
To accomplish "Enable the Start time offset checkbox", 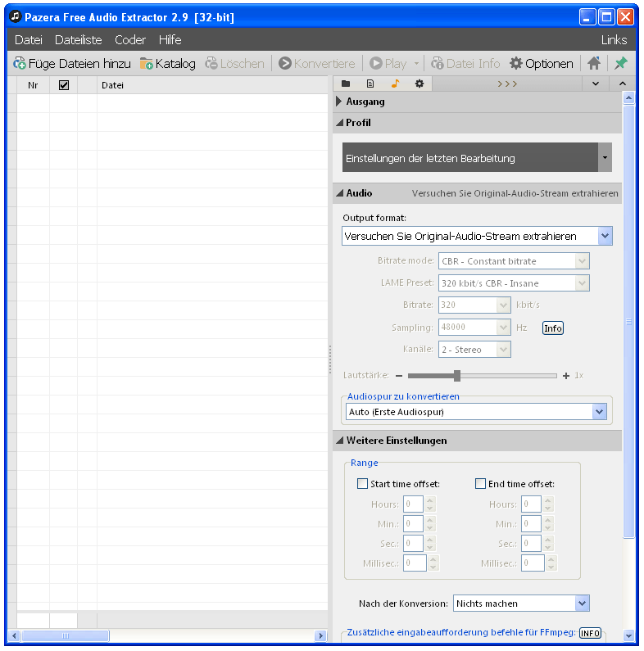I will point(362,484).
